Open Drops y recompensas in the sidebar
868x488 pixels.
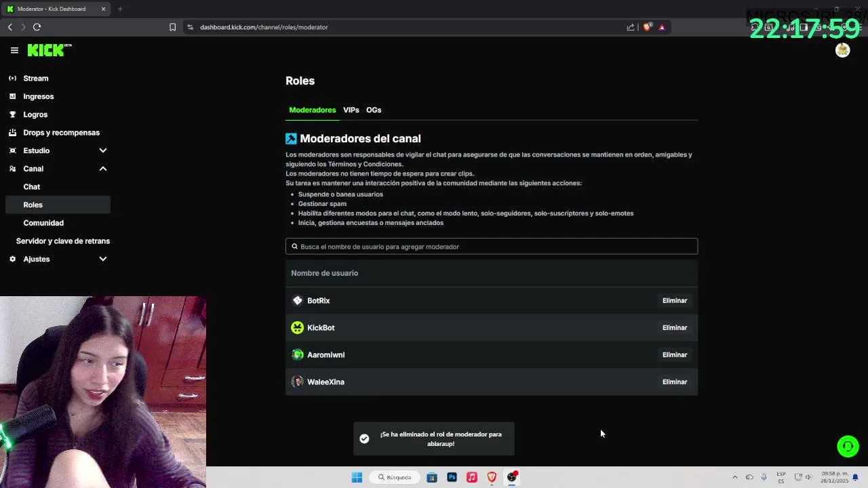click(x=61, y=133)
